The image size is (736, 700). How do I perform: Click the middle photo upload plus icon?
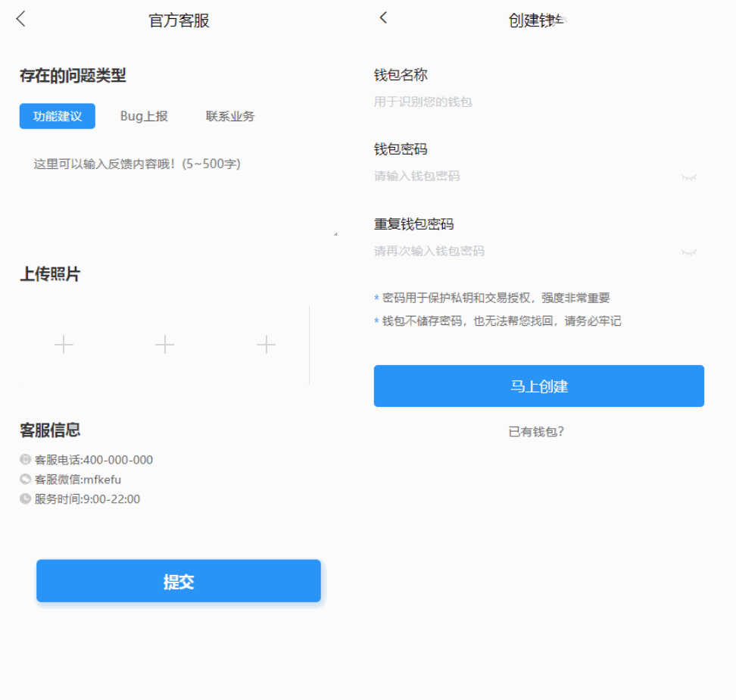[164, 345]
